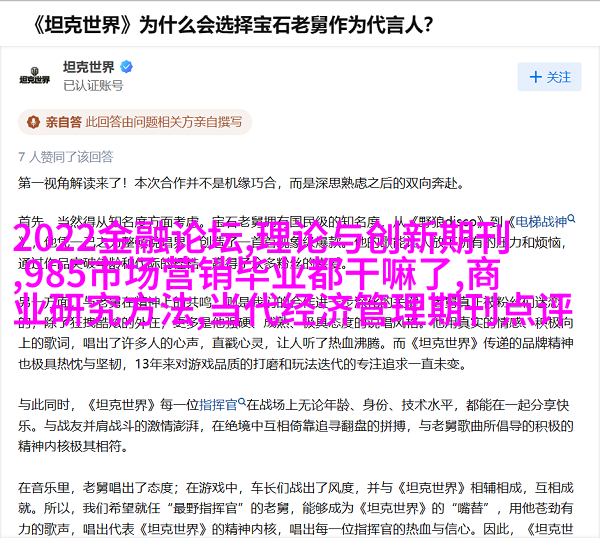Click the line starting 第一视角解读来了
This screenshot has height=538, width=600.
241,183
